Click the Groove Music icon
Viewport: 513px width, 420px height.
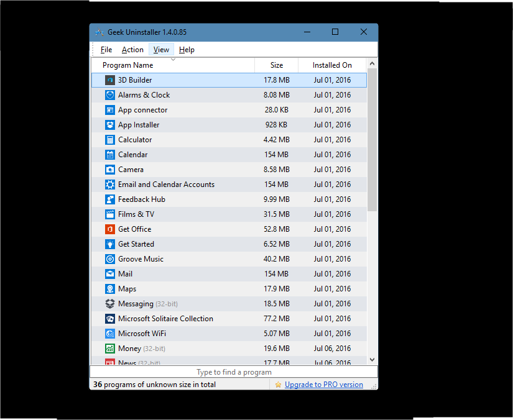[x=110, y=259]
